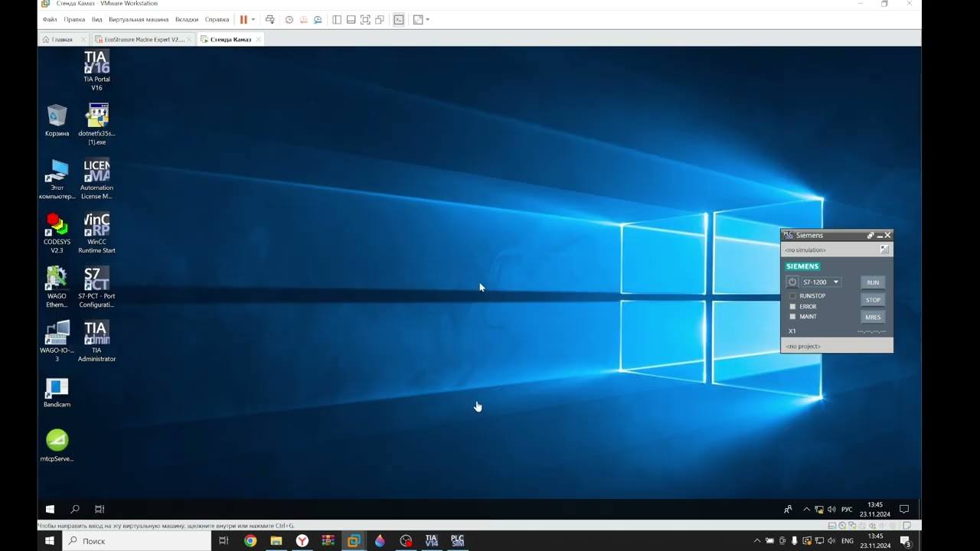980x551 pixels.
Task: Click the PLCSIM power button
Action: 792,282
